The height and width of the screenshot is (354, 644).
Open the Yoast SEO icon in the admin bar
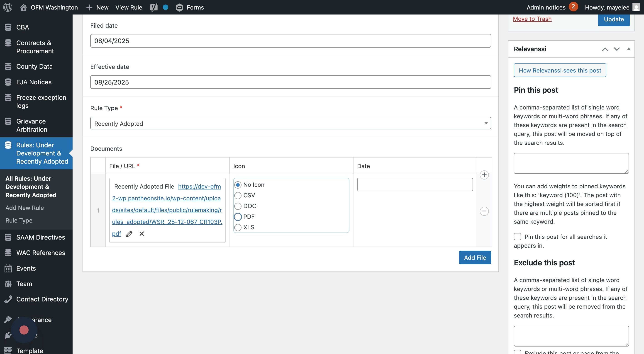(154, 7)
